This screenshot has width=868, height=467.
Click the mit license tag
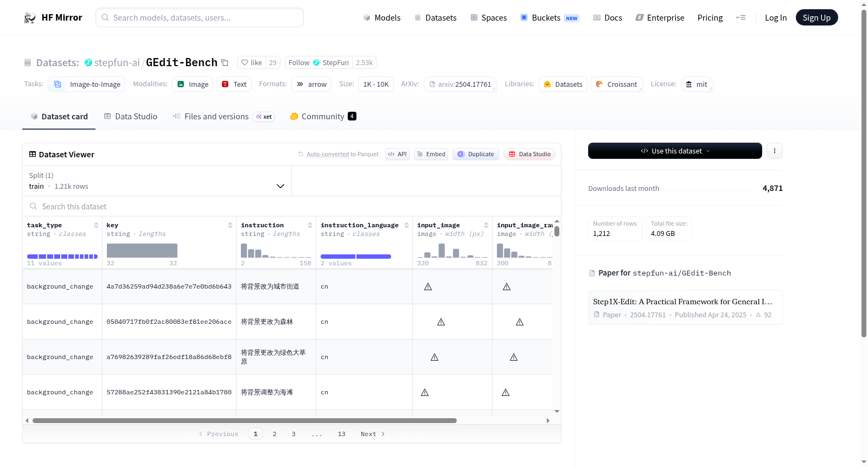(697, 84)
